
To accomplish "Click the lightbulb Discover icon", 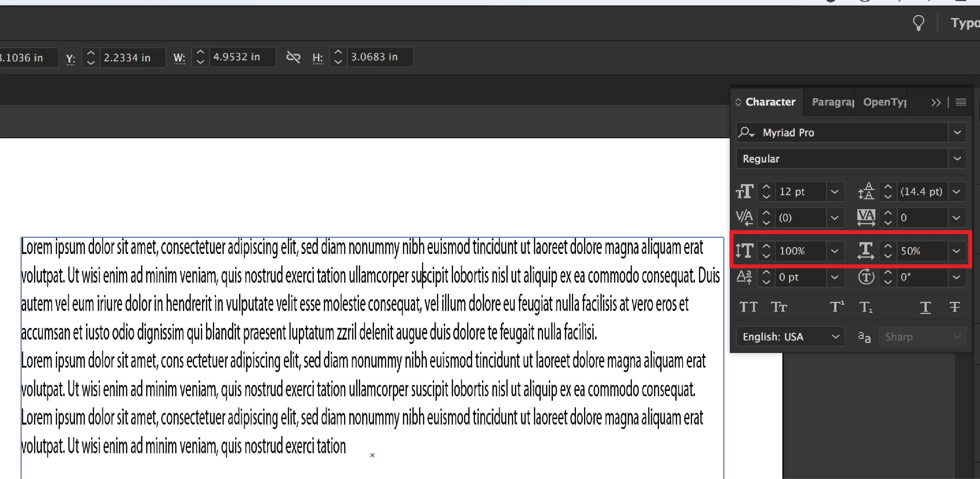I will [x=918, y=23].
